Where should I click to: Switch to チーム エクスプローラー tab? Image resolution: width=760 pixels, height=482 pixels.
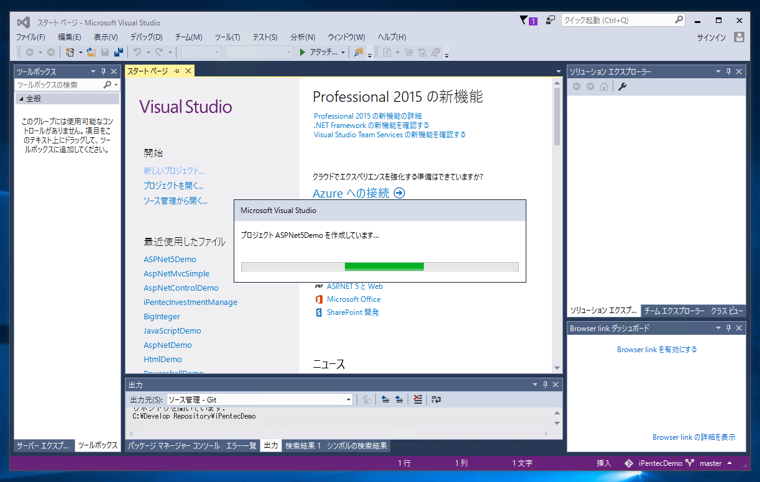[674, 311]
